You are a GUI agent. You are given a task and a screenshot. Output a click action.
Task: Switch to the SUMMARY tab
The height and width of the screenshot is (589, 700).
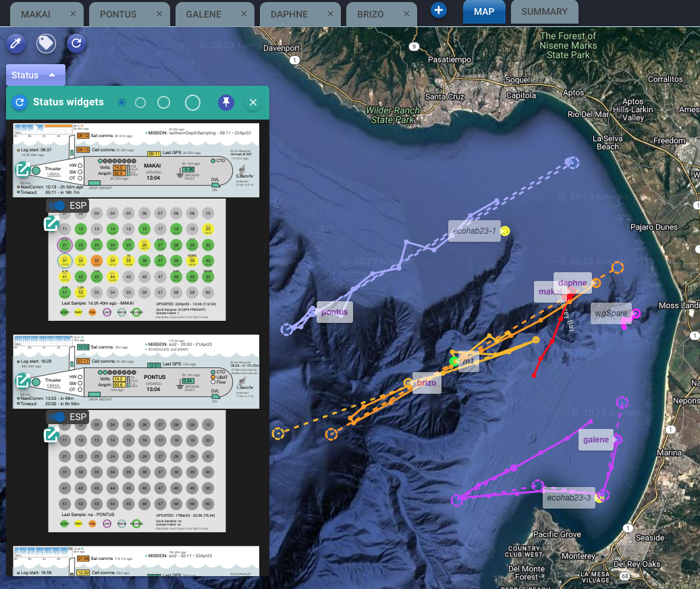[544, 11]
